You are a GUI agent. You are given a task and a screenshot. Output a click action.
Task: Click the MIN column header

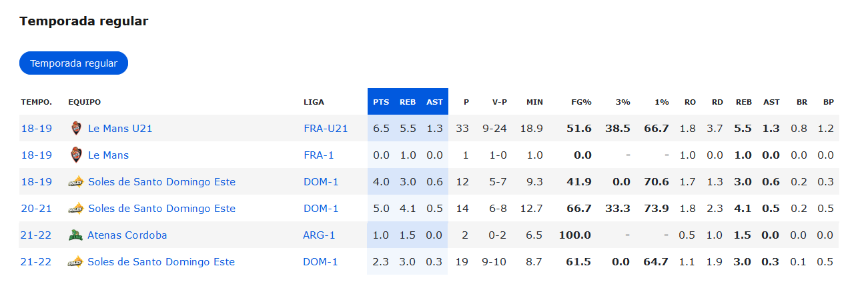[x=534, y=102]
